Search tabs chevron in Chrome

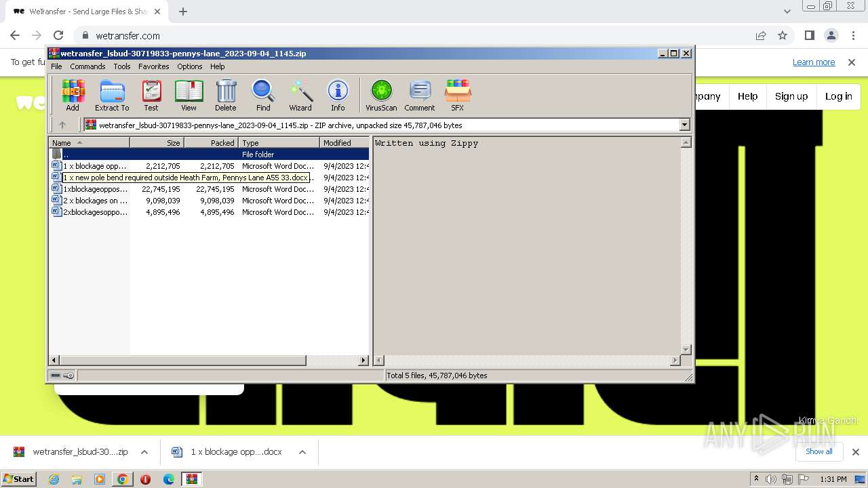tap(787, 12)
